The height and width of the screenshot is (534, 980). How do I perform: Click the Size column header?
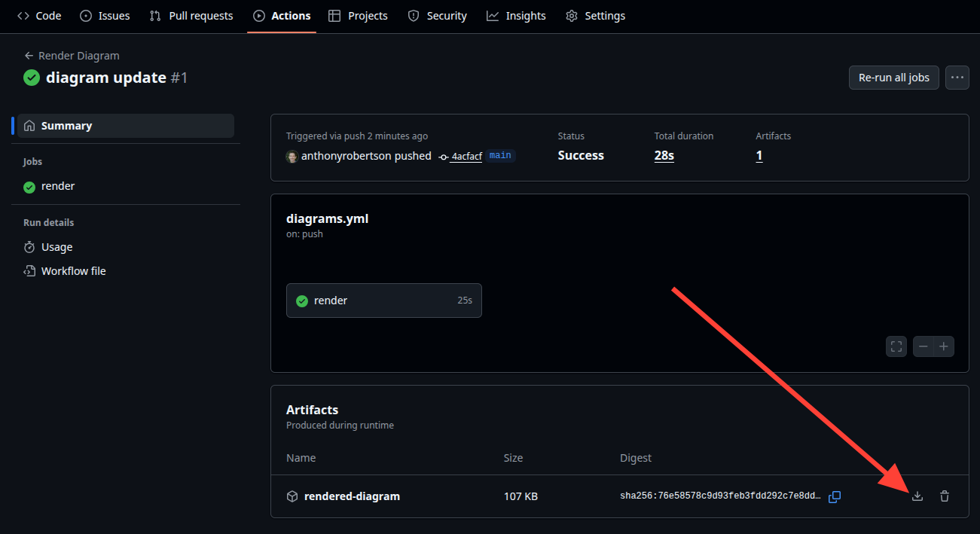[x=513, y=458]
